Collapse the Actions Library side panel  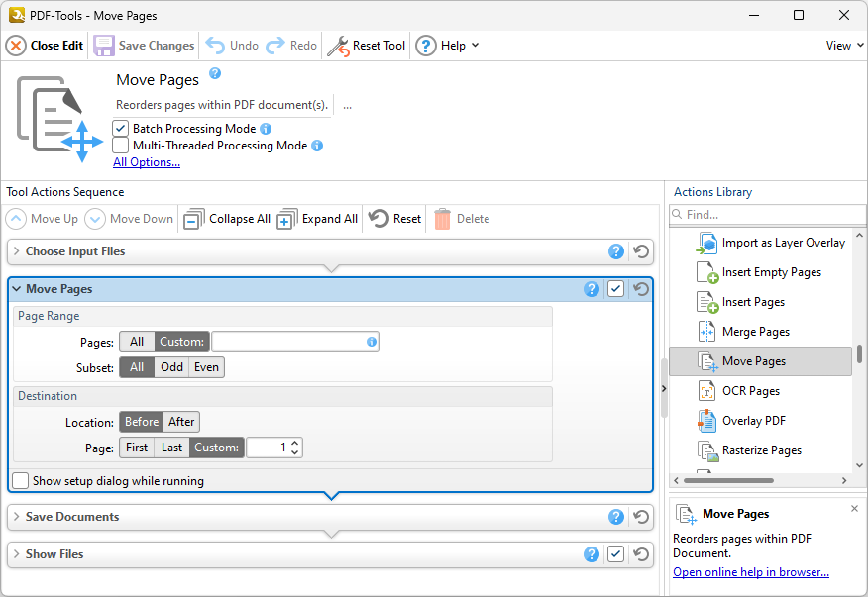664,389
